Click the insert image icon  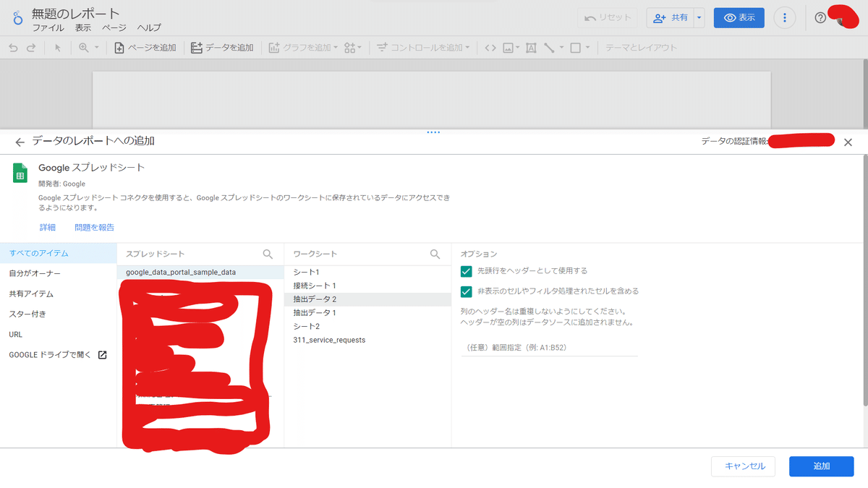click(x=509, y=48)
